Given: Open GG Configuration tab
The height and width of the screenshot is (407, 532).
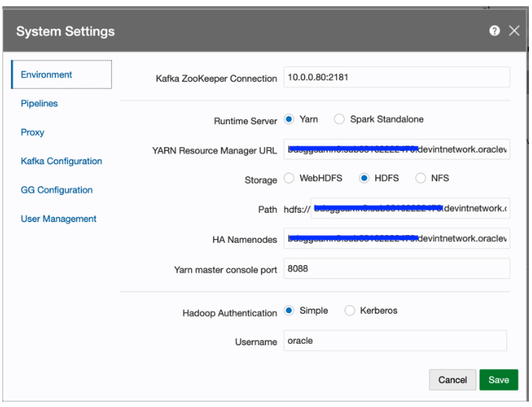Looking at the screenshot, I should click(x=57, y=190).
